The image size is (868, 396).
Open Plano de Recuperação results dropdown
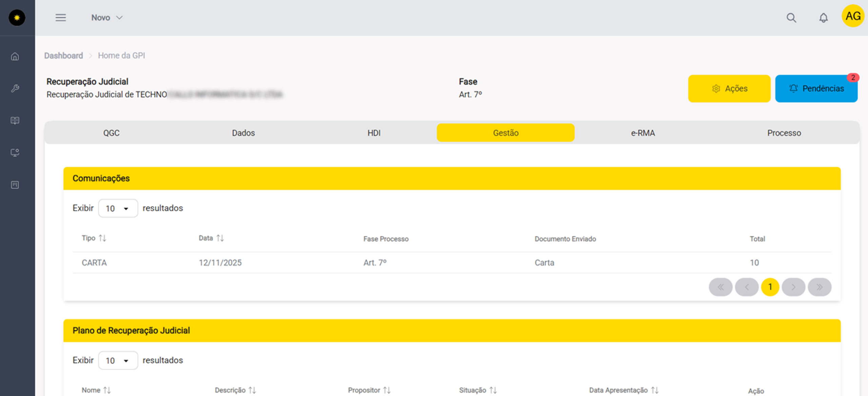[118, 360]
